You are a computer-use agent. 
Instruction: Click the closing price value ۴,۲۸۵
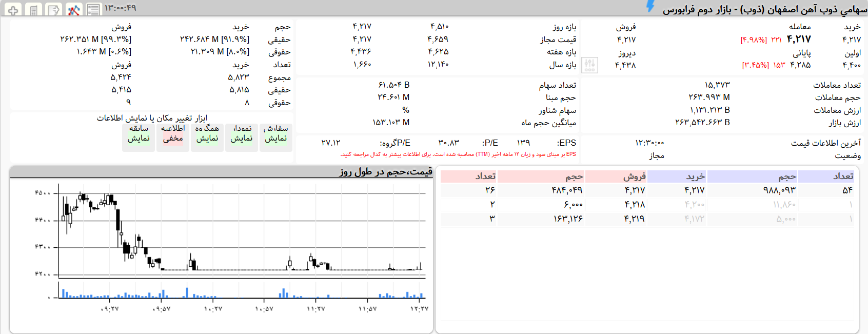(800, 65)
